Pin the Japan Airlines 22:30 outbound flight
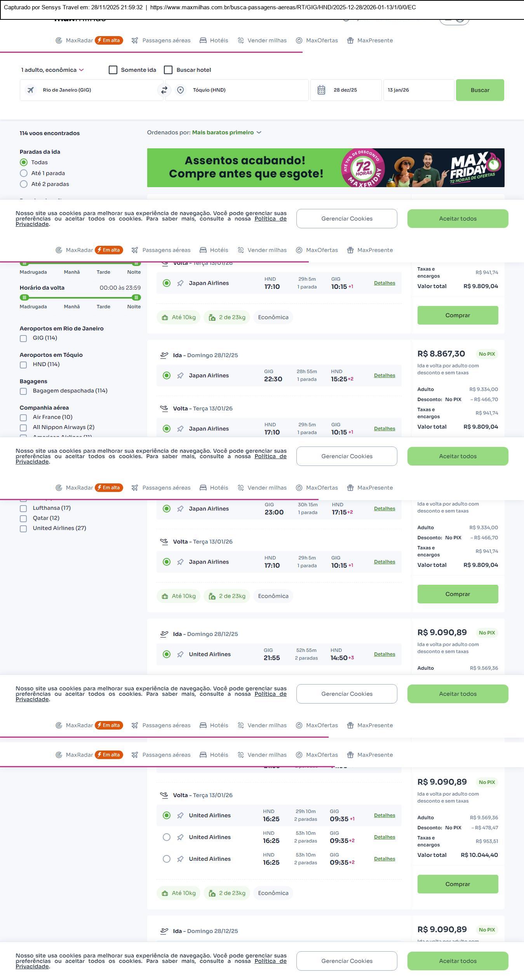 [180, 375]
